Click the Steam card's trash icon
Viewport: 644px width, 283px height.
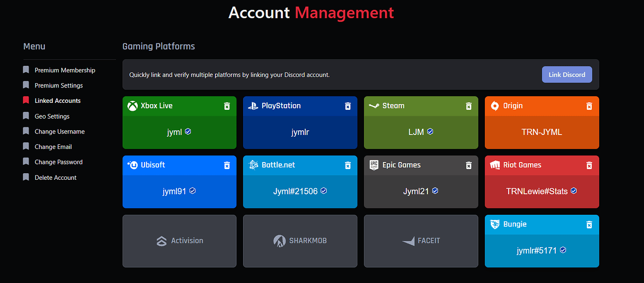469,106
